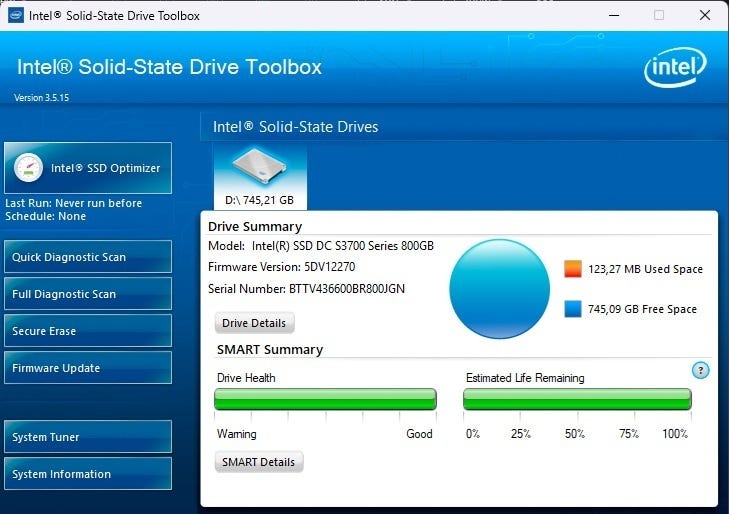
Task: Click the 'Intel® Solid-State Drives' heading
Action: [296, 127]
